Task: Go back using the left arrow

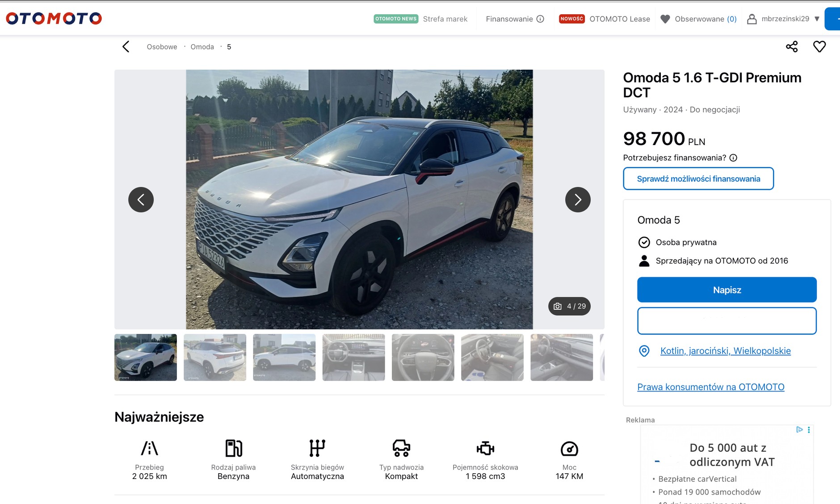Action: pos(126,46)
